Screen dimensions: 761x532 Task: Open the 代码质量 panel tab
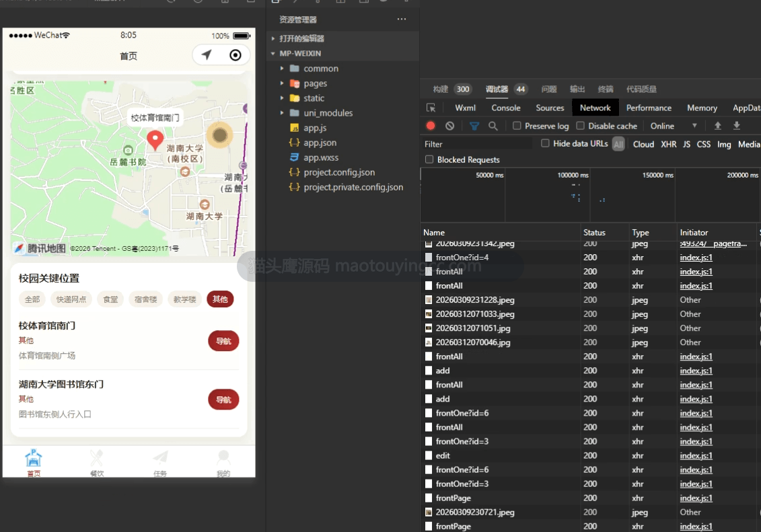click(641, 89)
